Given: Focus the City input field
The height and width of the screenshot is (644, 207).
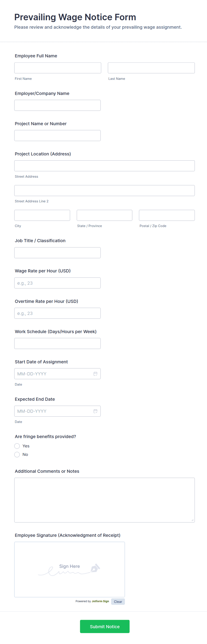Looking at the screenshot, I should point(42,215).
